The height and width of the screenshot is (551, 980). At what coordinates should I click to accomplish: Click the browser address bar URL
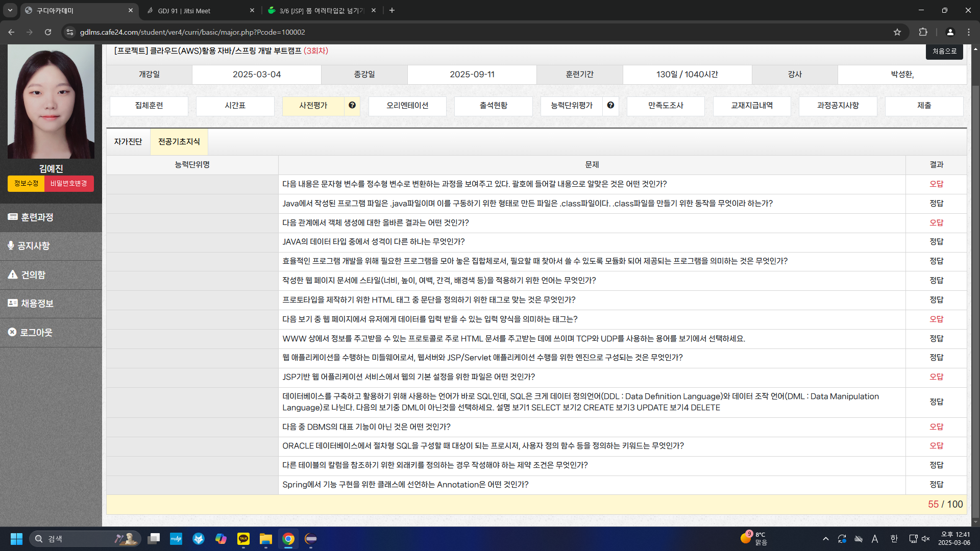(x=192, y=32)
